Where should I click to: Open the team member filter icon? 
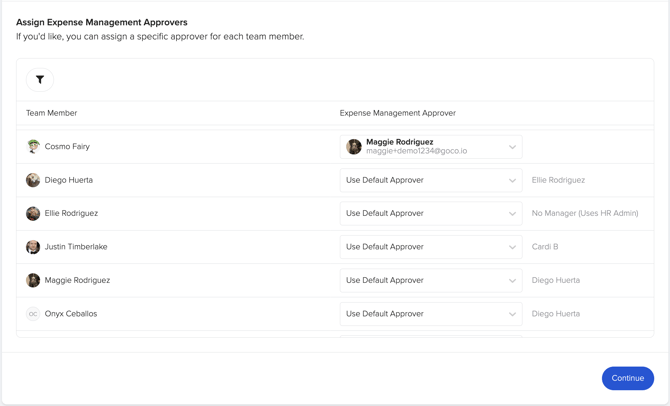[x=40, y=79]
